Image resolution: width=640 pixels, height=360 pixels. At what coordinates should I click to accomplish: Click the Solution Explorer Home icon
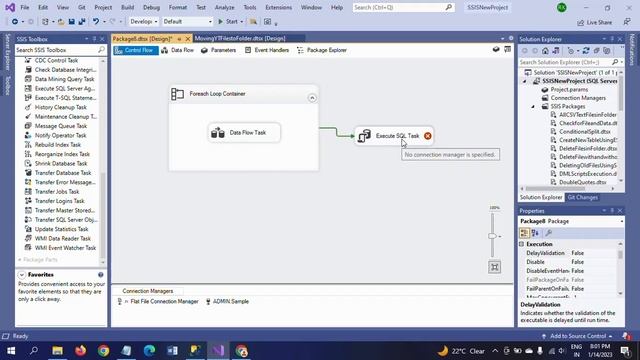[545, 51]
